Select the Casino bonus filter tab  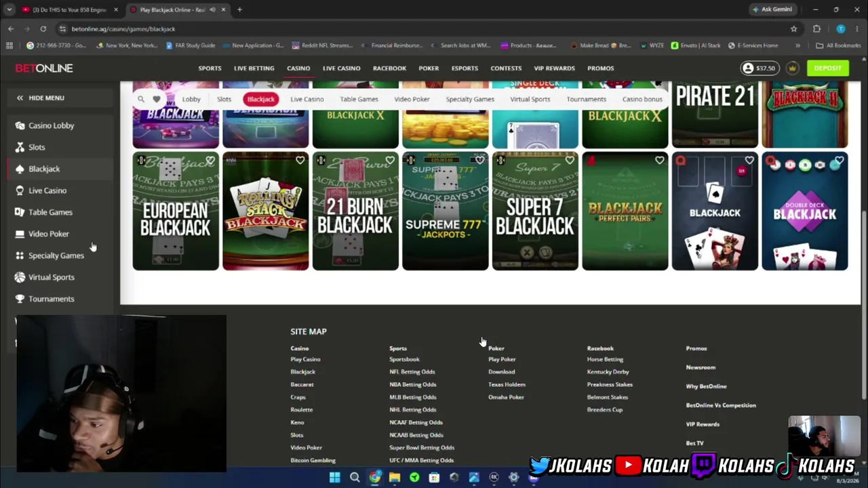click(x=642, y=99)
